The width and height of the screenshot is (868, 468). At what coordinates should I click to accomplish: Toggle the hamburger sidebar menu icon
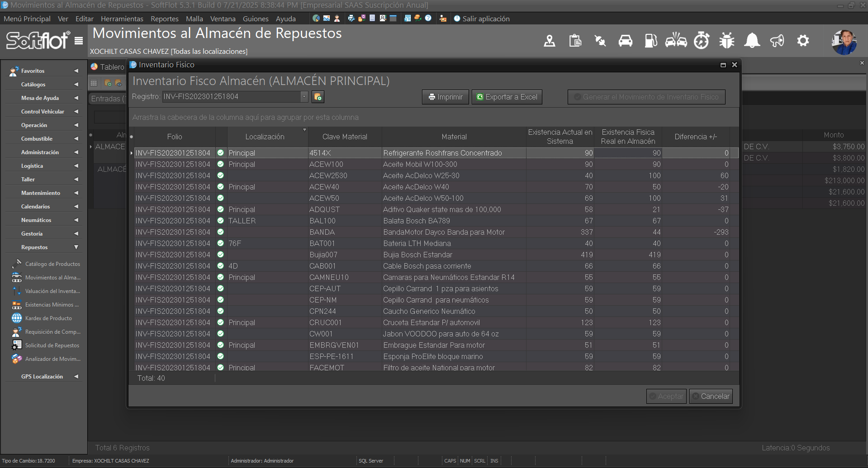tap(79, 41)
